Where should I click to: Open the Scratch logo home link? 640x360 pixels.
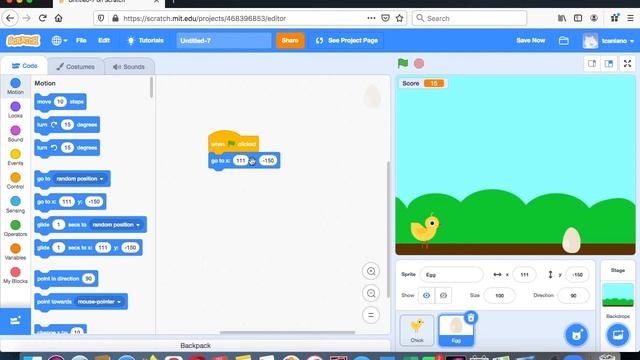[x=23, y=40]
